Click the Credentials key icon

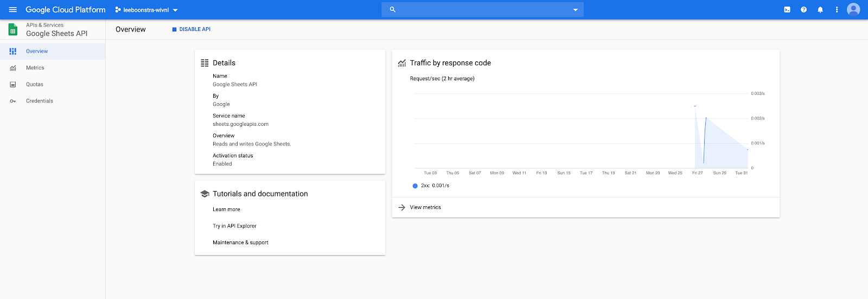(x=13, y=101)
